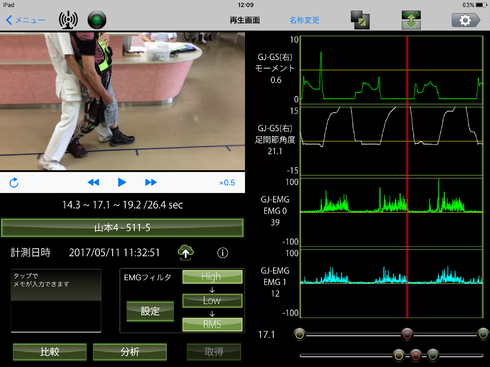The image size is (490, 367).
Task: Click the 再生画面 title text
Action: pos(245,20)
